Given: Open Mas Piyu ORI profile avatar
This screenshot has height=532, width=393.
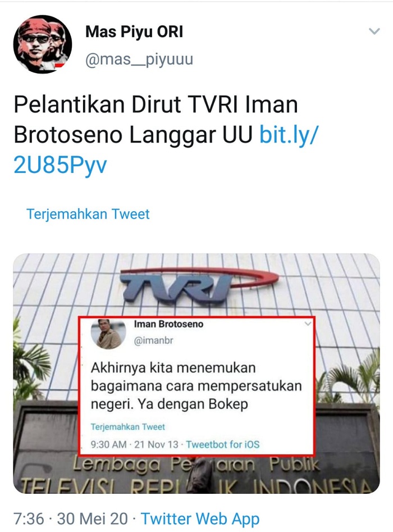Looking at the screenshot, I should (42, 44).
